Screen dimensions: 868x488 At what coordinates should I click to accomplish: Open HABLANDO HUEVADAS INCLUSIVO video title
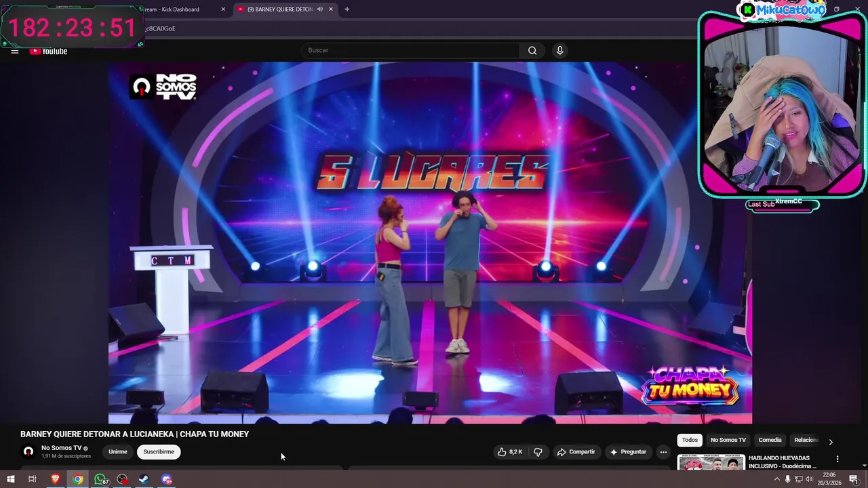(x=782, y=462)
